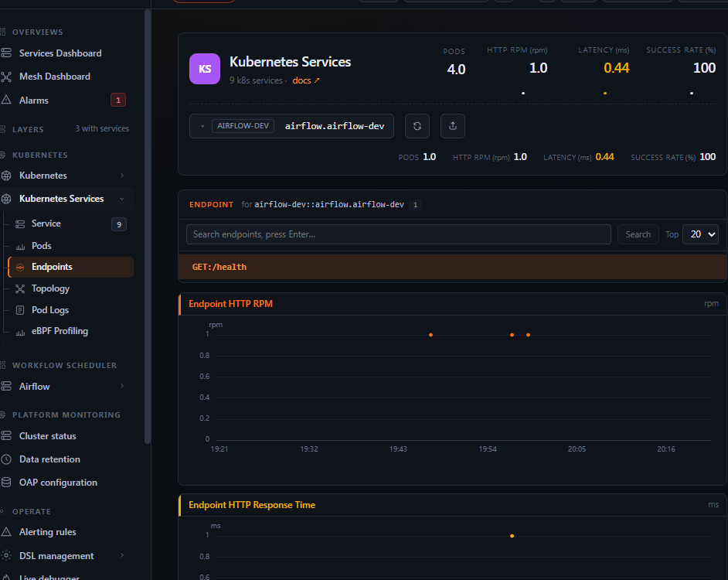This screenshot has height=580, width=728.
Task: Go to Mesh Dashboard
Action: (x=55, y=77)
